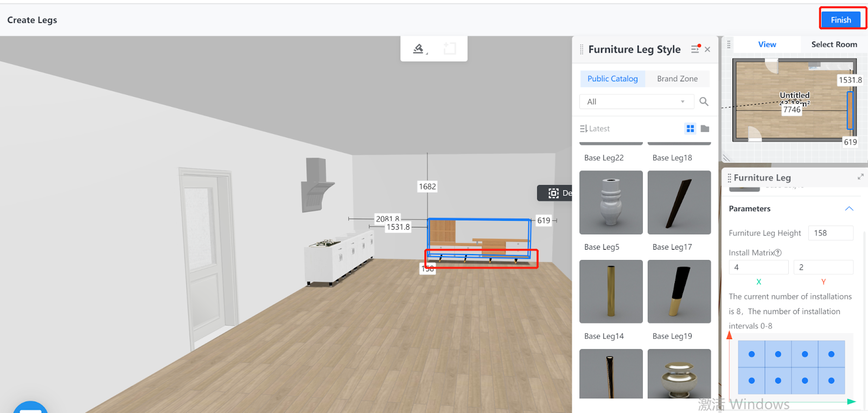The height and width of the screenshot is (413, 868).
Task: Open the Latest sort order menu
Action: (595, 129)
